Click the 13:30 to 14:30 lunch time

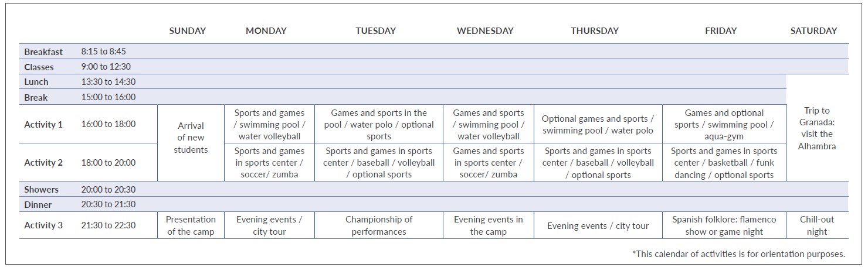pyautogui.click(x=108, y=82)
